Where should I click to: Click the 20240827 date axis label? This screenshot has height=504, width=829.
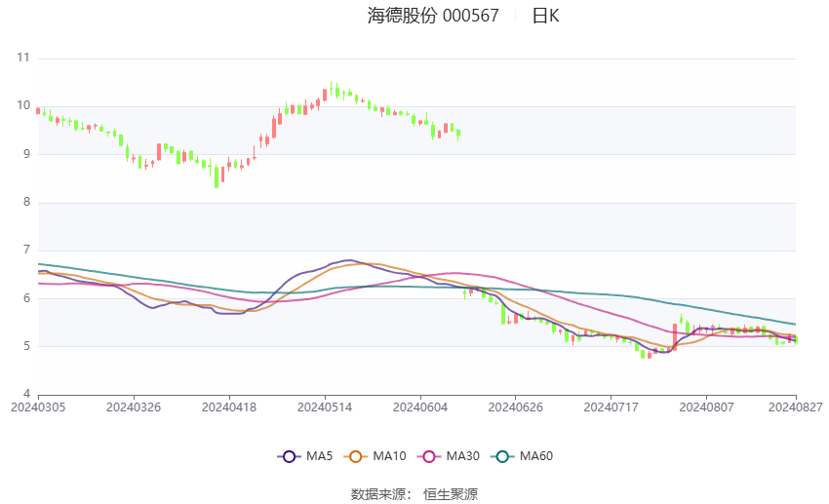[x=796, y=407]
